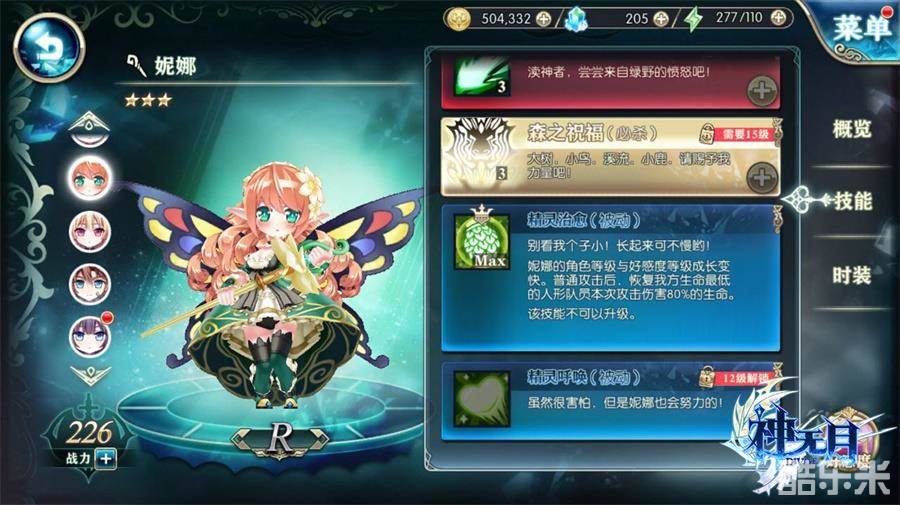Select the 精灵治愈 passive skill icon
The image size is (900, 505).
(x=482, y=242)
